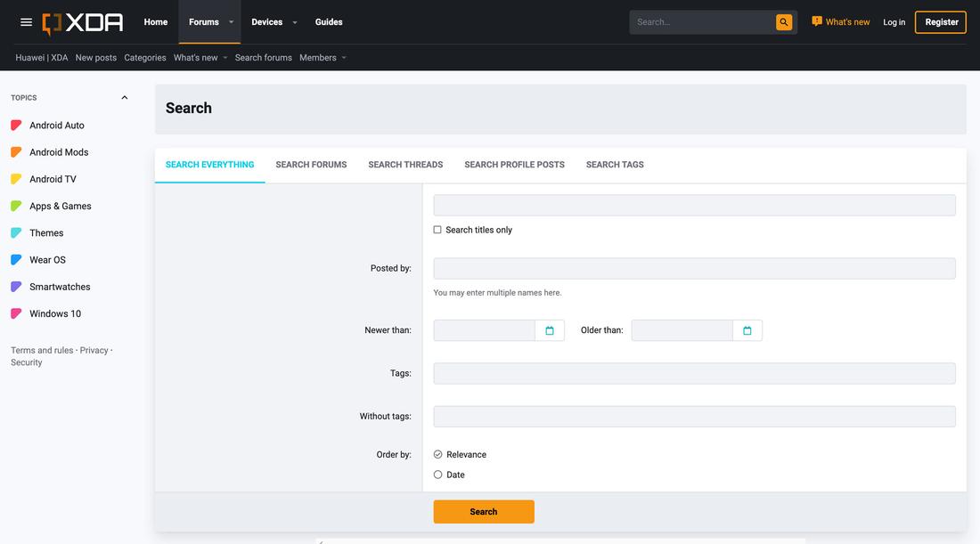Open the 'Older than' calendar picker

[x=746, y=329]
